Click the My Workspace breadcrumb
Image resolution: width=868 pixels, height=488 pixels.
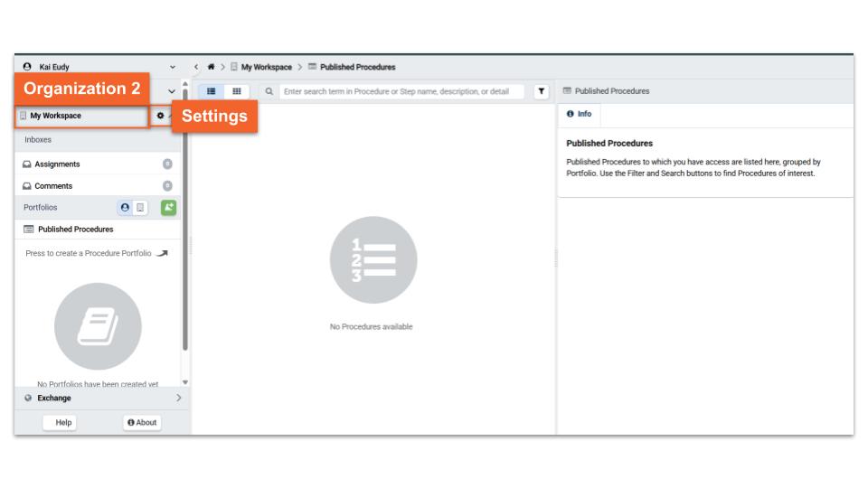pos(261,67)
